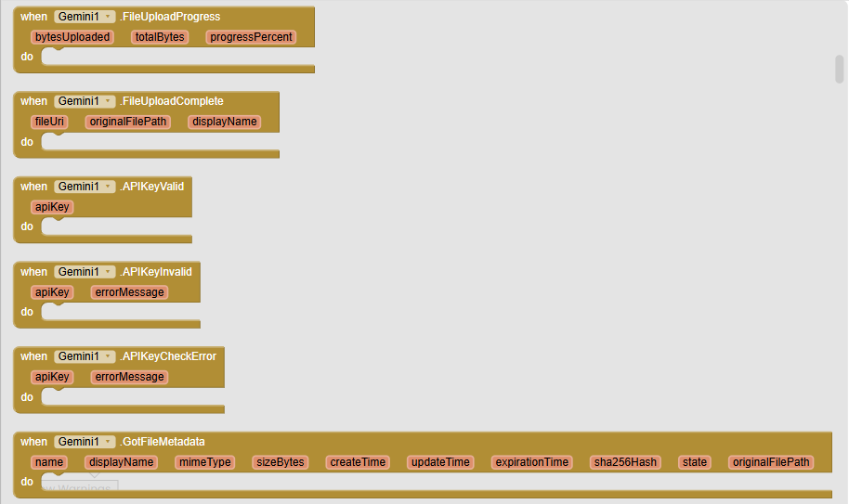Image resolution: width=849 pixels, height=504 pixels.
Task: Select the name parameter in GotFileMetadata
Action: click(49, 462)
